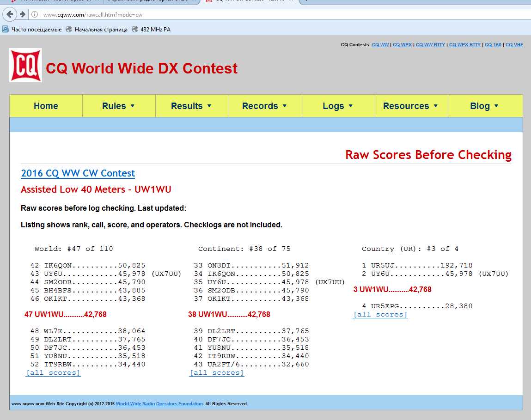Open the CQ WW RTTY link
This screenshot has height=420, width=531.
pyautogui.click(x=430, y=45)
